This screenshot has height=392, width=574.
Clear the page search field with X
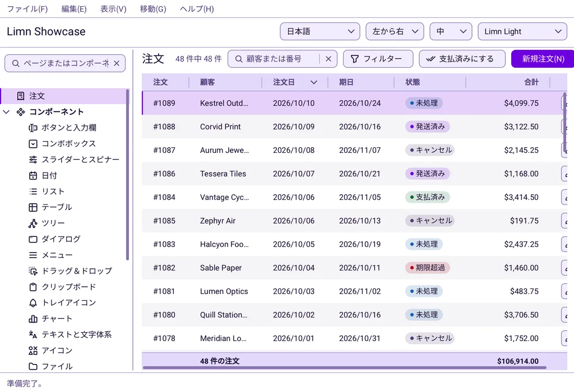[117, 63]
